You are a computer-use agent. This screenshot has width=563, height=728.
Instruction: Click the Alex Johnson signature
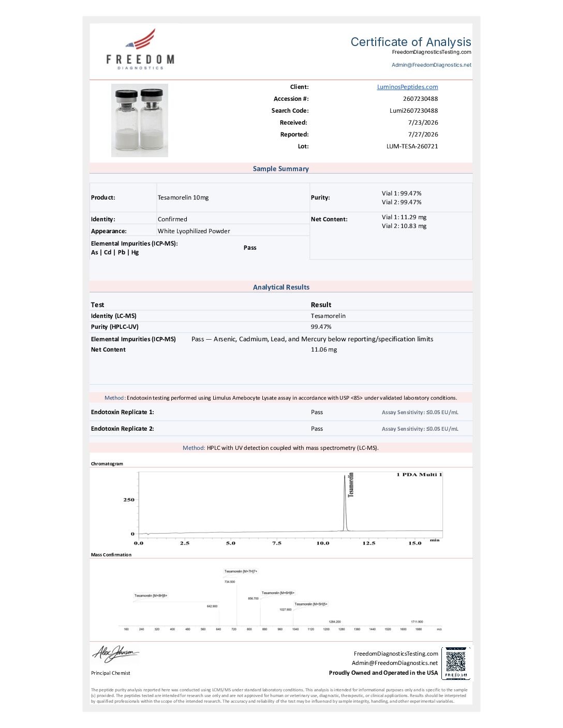115,654
